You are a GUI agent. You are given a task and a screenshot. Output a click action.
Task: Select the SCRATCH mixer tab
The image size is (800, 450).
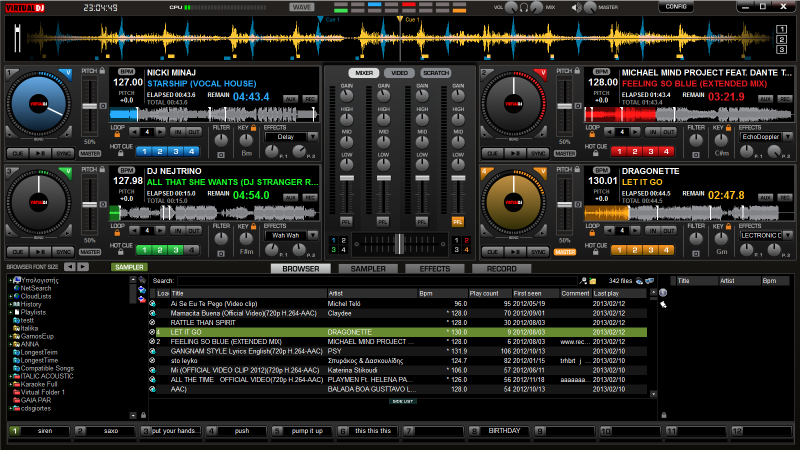(436, 73)
